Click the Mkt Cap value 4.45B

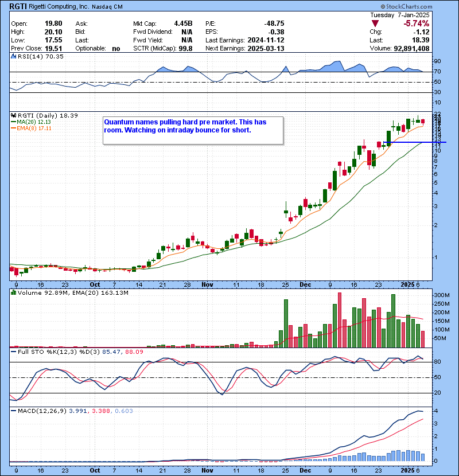183,24
